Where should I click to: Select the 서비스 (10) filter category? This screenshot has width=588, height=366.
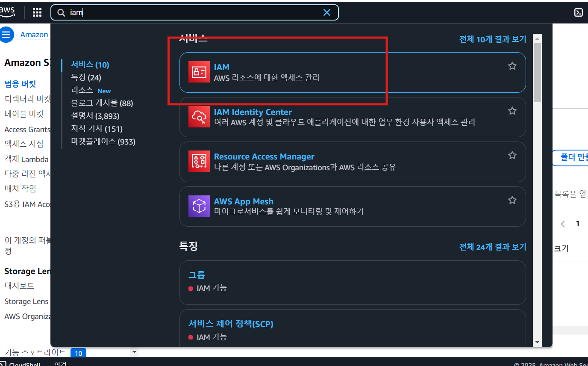coord(90,65)
